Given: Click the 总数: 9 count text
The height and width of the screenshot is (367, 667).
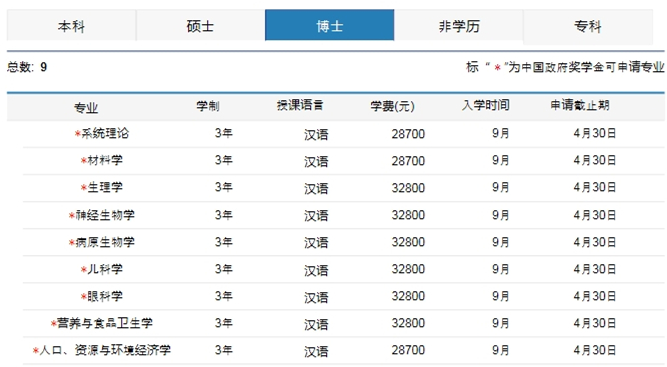Looking at the screenshot, I should coord(27,67).
